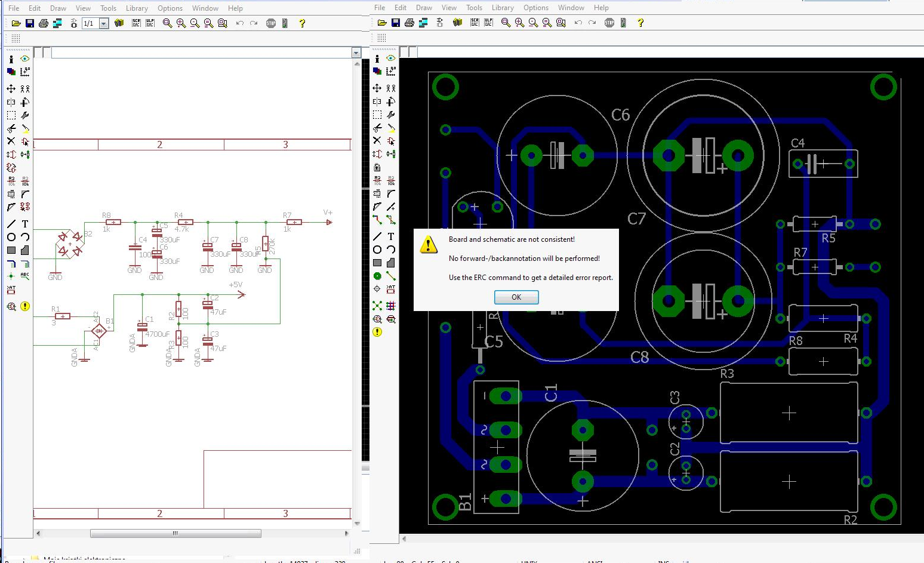
Task: Click the Zoom In icon in the board toolbar
Action: pyautogui.click(x=519, y=23)
